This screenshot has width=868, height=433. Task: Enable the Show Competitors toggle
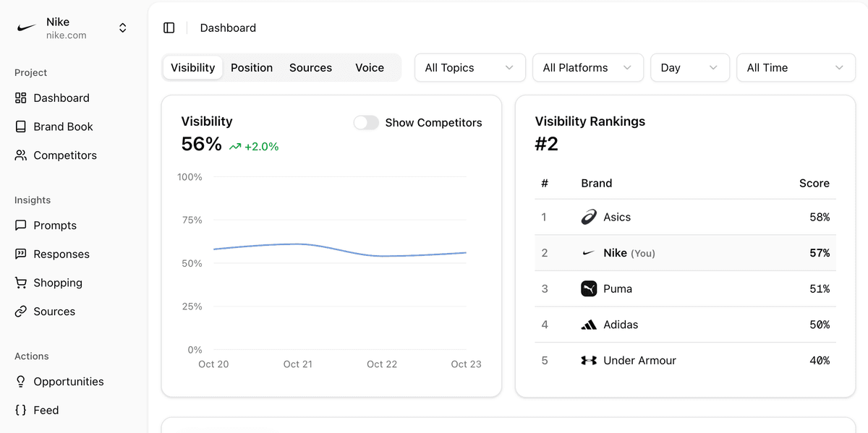[x=366, y=123]
